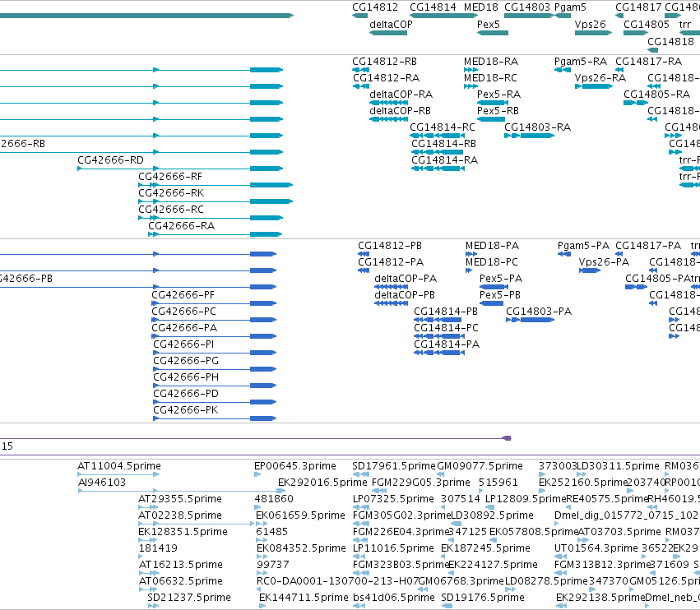The width and height of the screenshot is (700, 610).
Task: Open the CG14803-PA protein label
Action: point(539,311)
